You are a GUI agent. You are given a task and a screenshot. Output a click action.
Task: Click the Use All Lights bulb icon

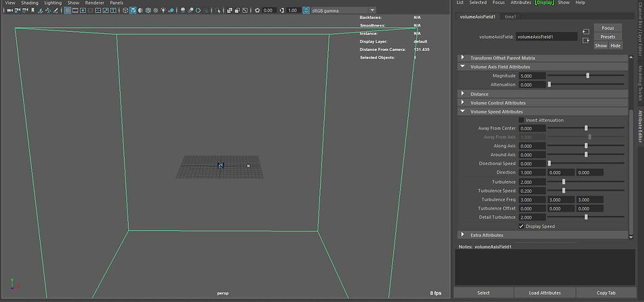pos(163,10)
